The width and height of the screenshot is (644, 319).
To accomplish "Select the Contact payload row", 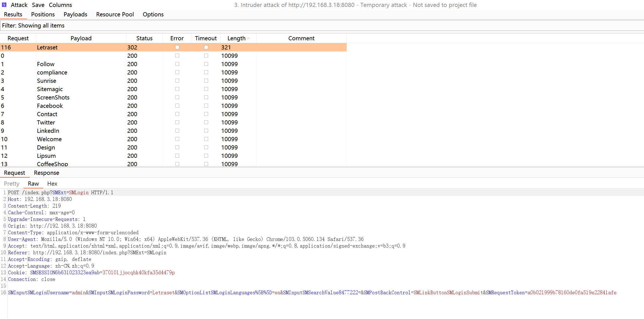I will click(x=173, y=114).
